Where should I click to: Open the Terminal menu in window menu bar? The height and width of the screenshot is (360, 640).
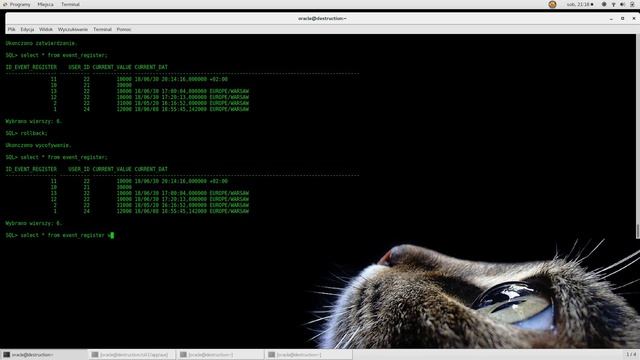(x=102, y=29)
